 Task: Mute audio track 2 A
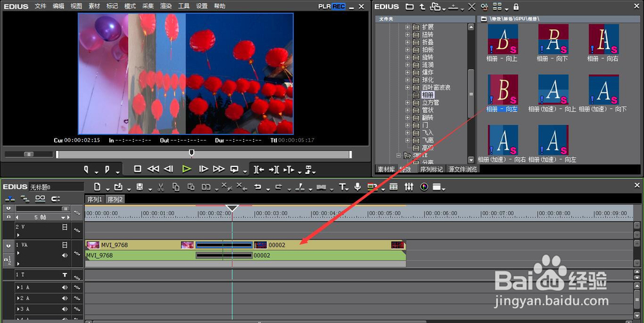tap(64, 299)
